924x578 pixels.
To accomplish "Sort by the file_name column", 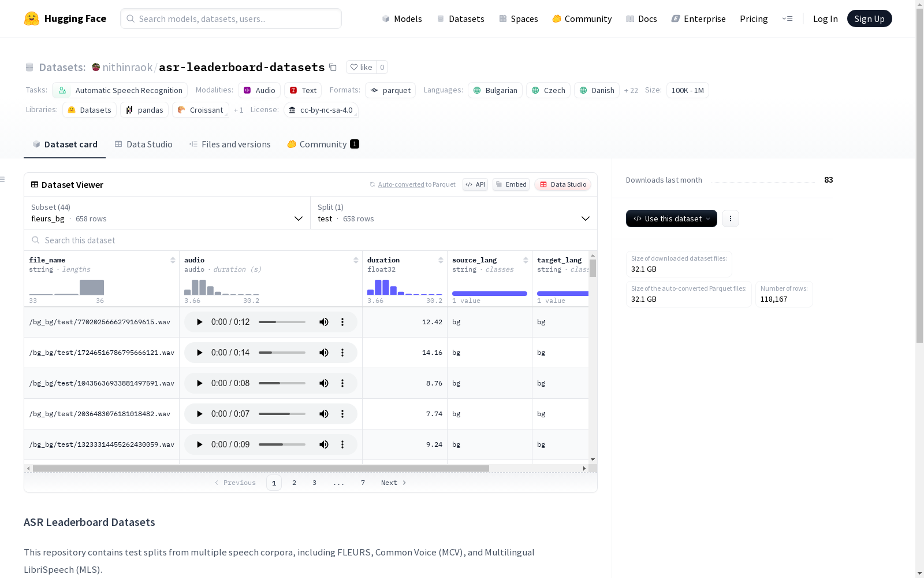I will tap(173, 260).
